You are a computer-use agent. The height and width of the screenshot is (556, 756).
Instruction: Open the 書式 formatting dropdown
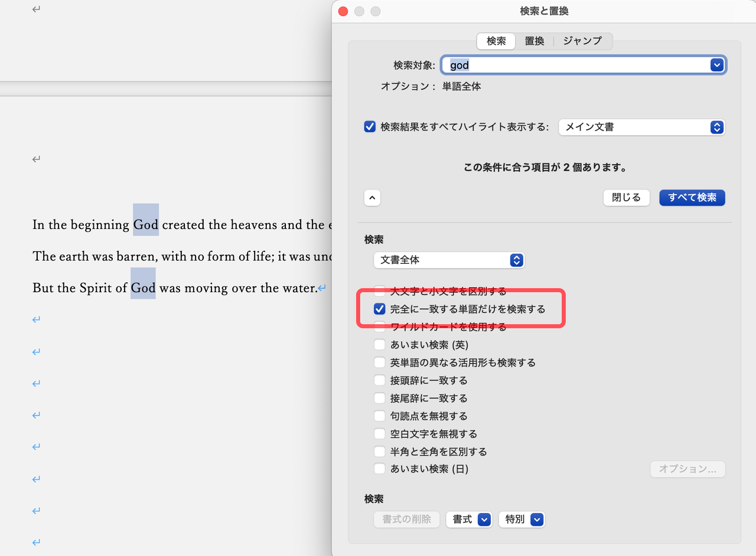coord(469,519)
